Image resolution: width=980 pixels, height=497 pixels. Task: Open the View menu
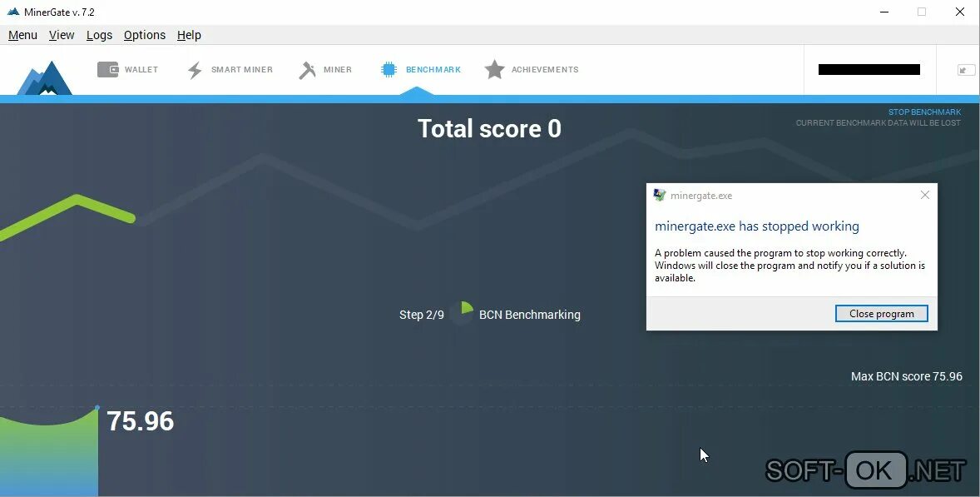[62, 35]
